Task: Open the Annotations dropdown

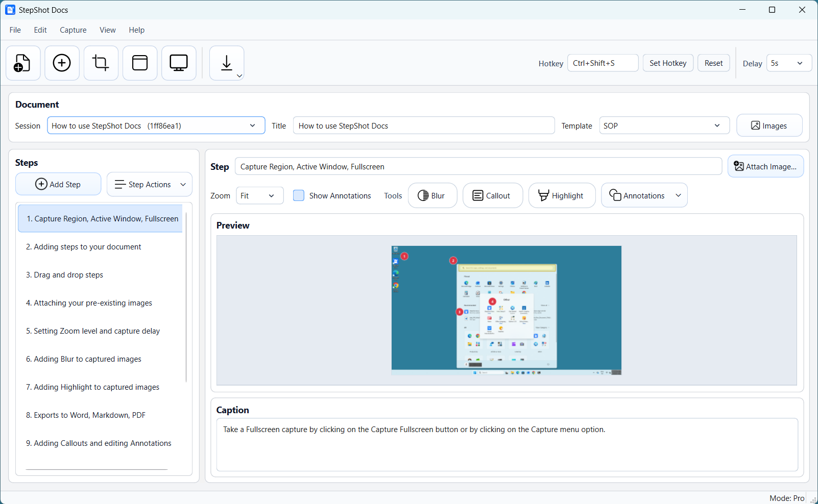Action: [644, 195]
